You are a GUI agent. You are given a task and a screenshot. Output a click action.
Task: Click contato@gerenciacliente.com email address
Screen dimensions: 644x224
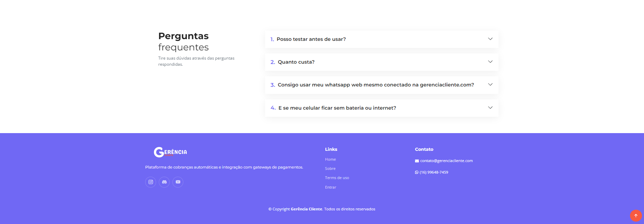click(x=446, y=161)
